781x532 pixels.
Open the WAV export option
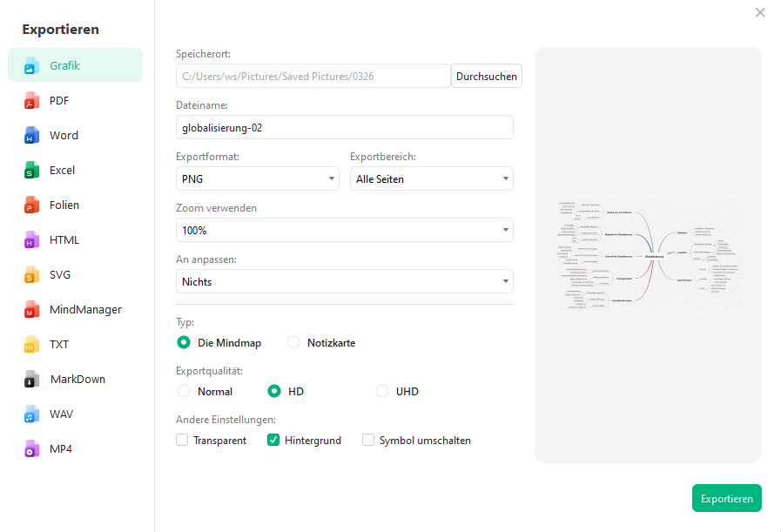coord(62,414)
